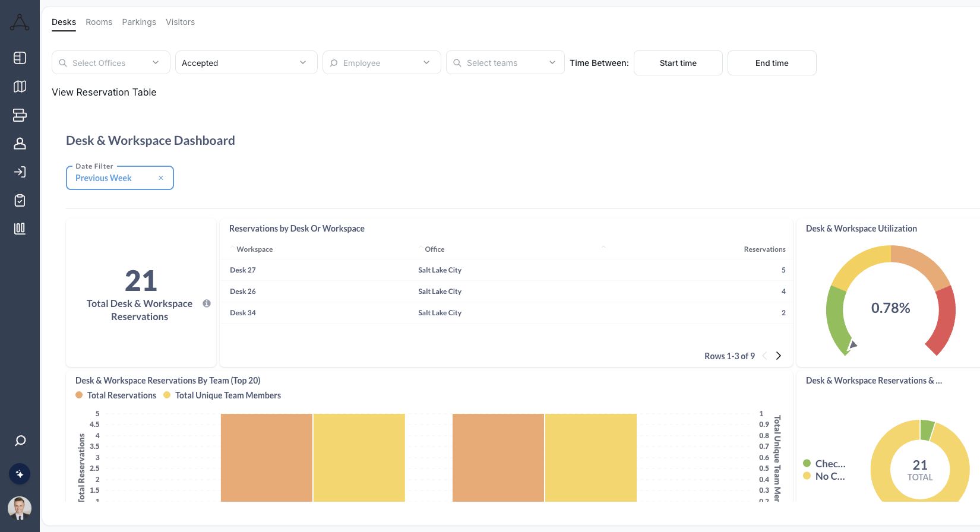The image size is (980, 532).
Task: Toggle the green Chec... legend item
Action: click(824, 464)
